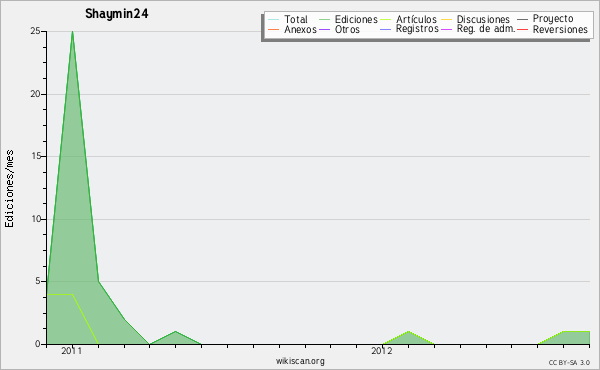This screenshot has width=600, height=370.
Task: Click the 2011 x-axis label
Action: [72, 351]
